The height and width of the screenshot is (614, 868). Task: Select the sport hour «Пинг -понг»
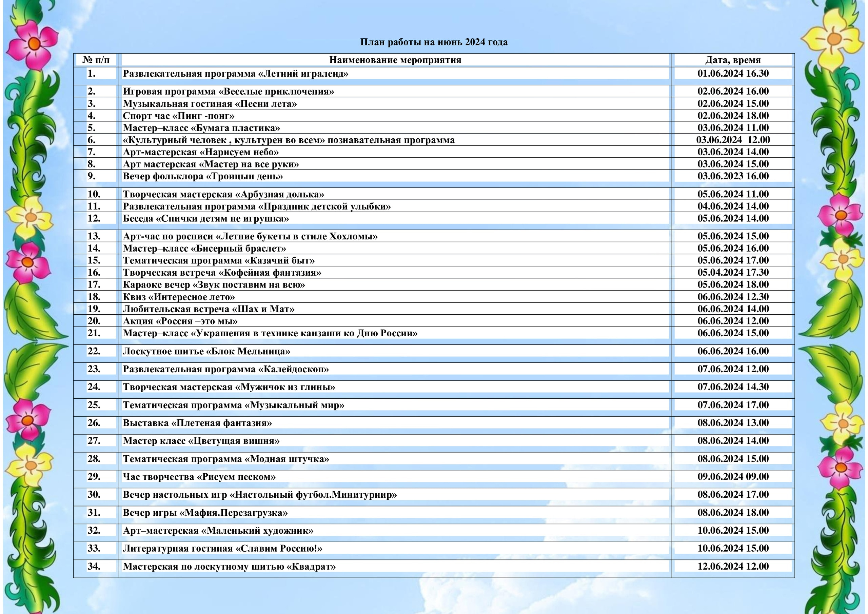(x=178, y=116)
